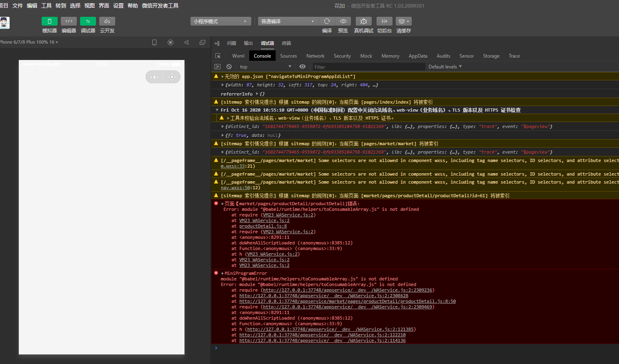The image size is (619, 364).
Task: Switch to the Network tab
Action: click(x=315, y=56)
